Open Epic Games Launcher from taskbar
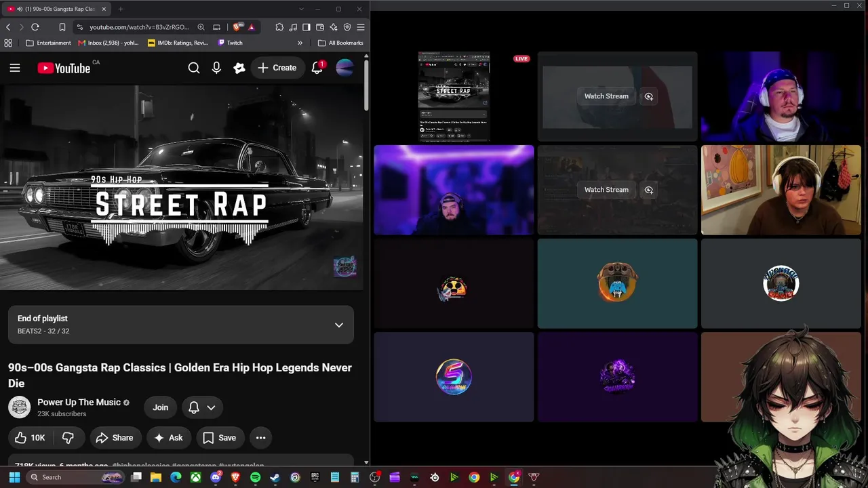Image resolution: width=868 pixels, height=488 pixels. coord(315,477)
